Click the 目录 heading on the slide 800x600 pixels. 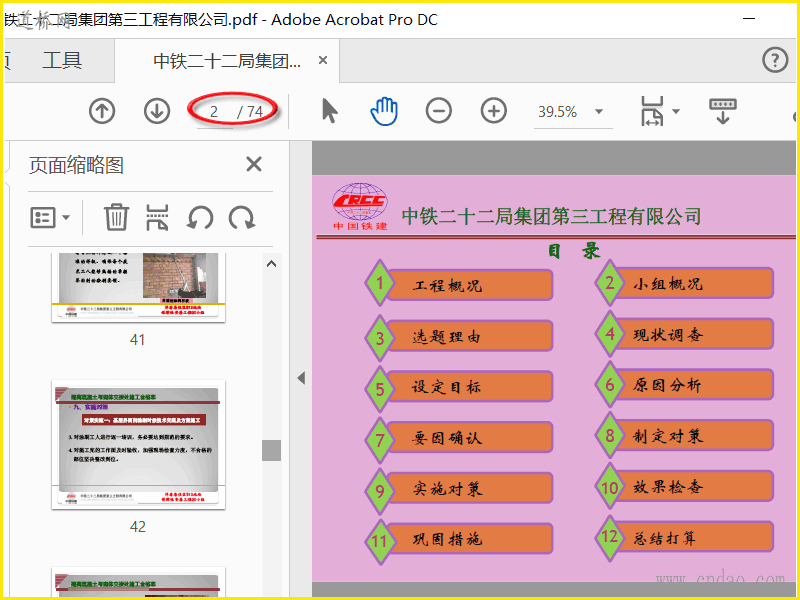point(574,251)
